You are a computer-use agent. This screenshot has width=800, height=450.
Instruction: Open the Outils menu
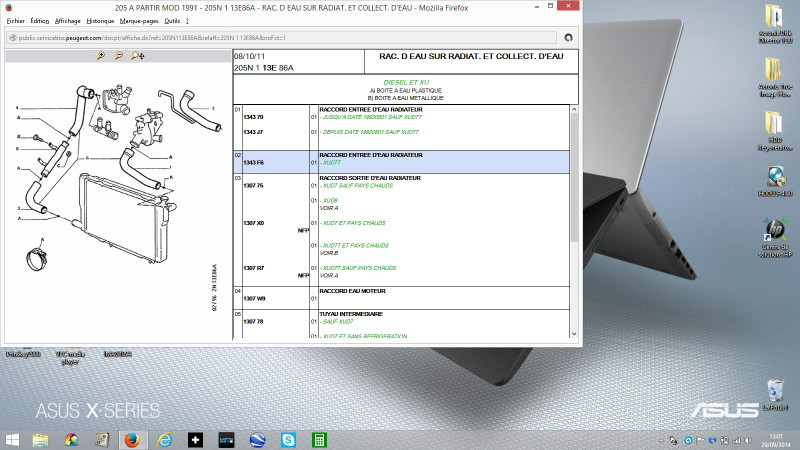[x=172, y=21]
